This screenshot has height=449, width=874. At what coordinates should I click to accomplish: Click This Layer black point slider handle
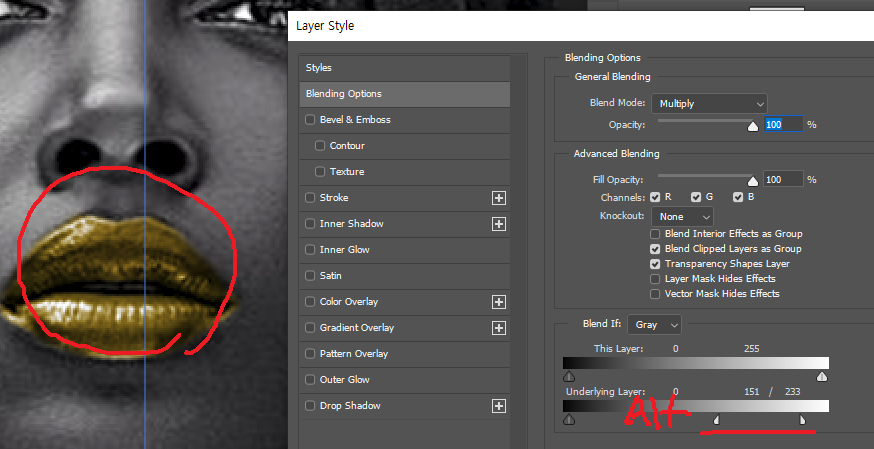pyautogui.click(x=569, y=377)
